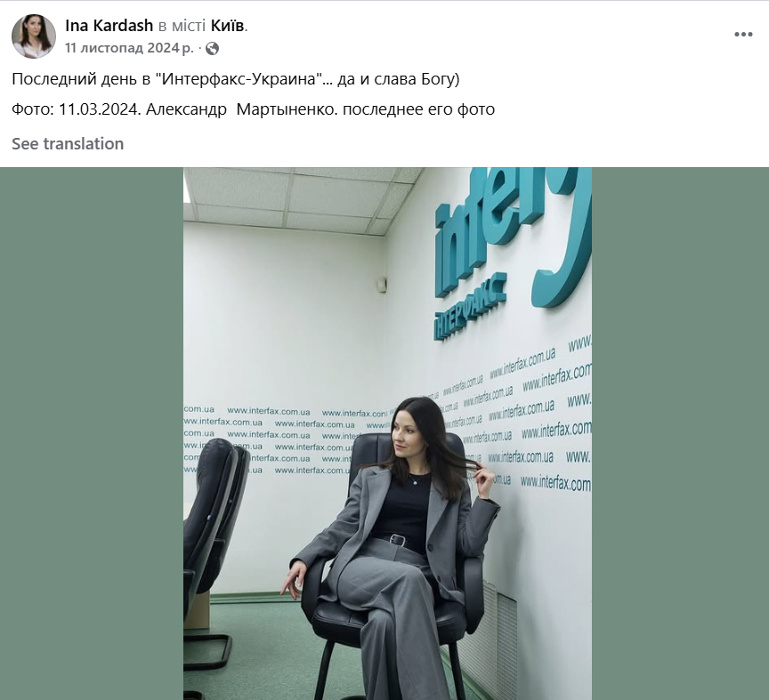Click the post's first line about Интерфакс-Украина

[x=235, y=79]
